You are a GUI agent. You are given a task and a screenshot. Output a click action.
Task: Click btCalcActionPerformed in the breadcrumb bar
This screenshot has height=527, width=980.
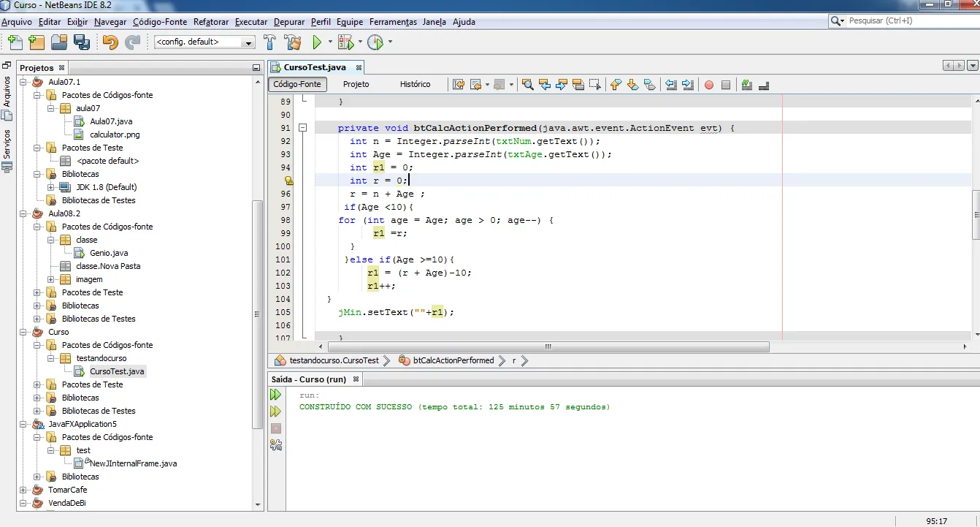[x=453, y=360]
